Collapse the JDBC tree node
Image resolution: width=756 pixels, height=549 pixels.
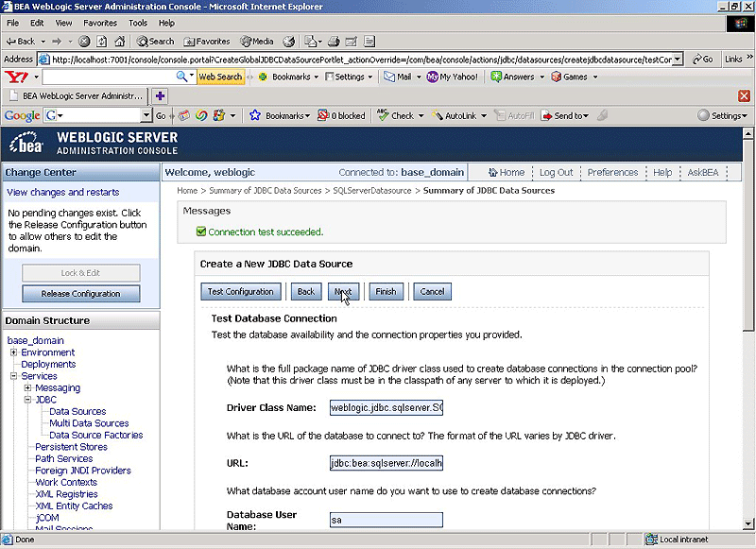(x=28, y=400)
